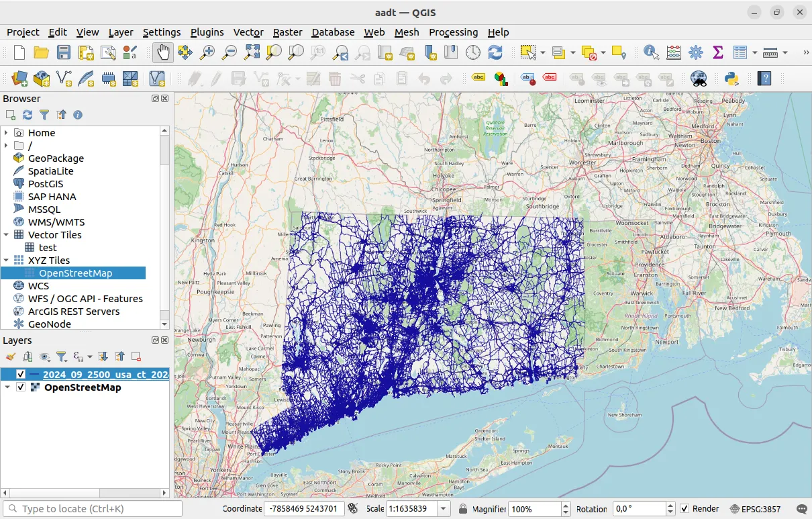Open the Layer menu
The image size is (812, 519).
[x=121, y=32]
